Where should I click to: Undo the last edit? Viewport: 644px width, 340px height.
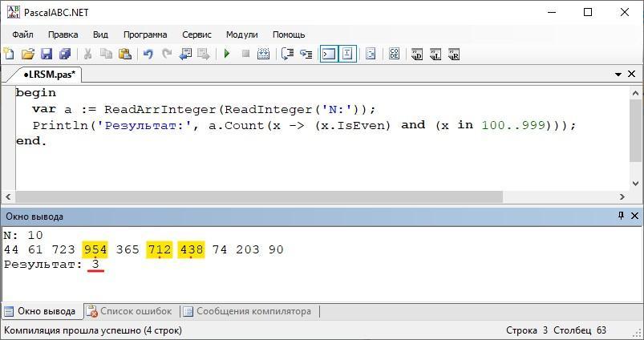(148, 54)
